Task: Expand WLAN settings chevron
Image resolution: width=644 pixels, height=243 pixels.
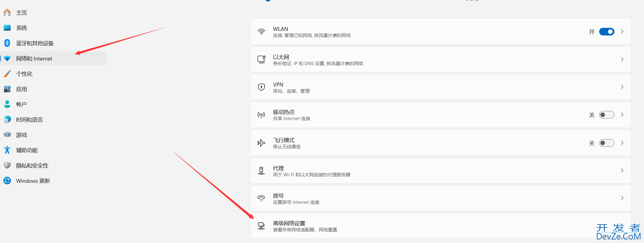Action: click(x=622, y=31)
